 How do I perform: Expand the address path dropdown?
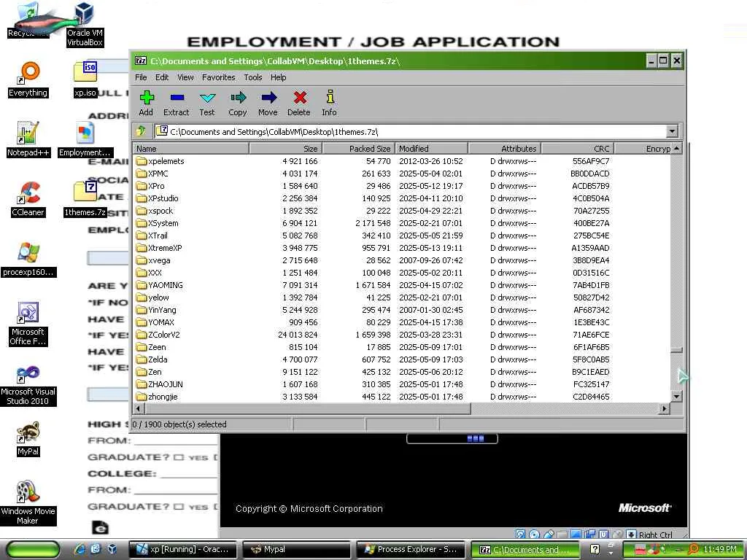[672, 131]
